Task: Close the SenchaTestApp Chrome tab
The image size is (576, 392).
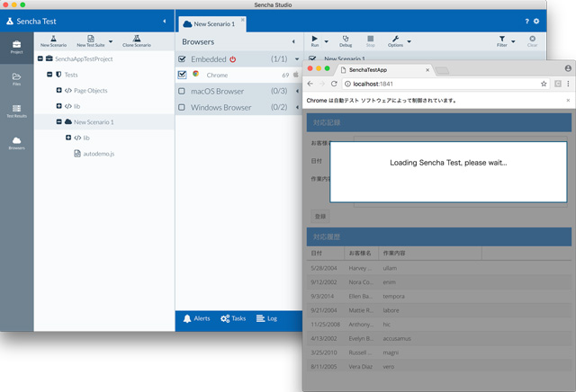Action: pos(427,70)
